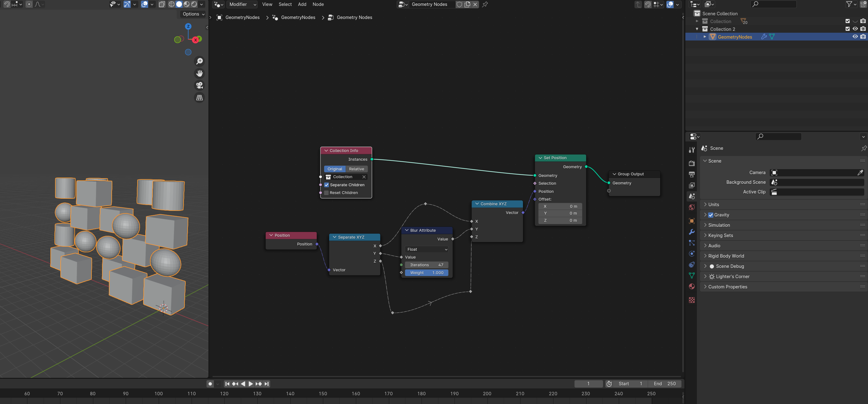Select wireframe viewport shading mode
This screenshot has width=868, height=404.
[171, 4]
